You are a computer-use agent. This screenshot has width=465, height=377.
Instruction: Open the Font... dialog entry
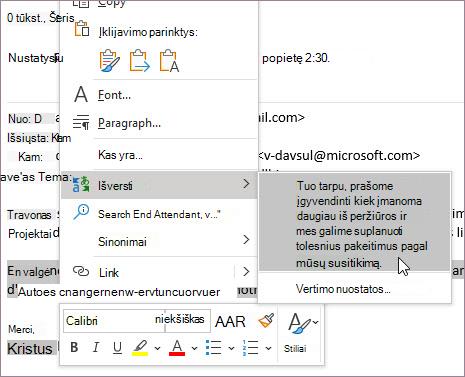[159, 95]
